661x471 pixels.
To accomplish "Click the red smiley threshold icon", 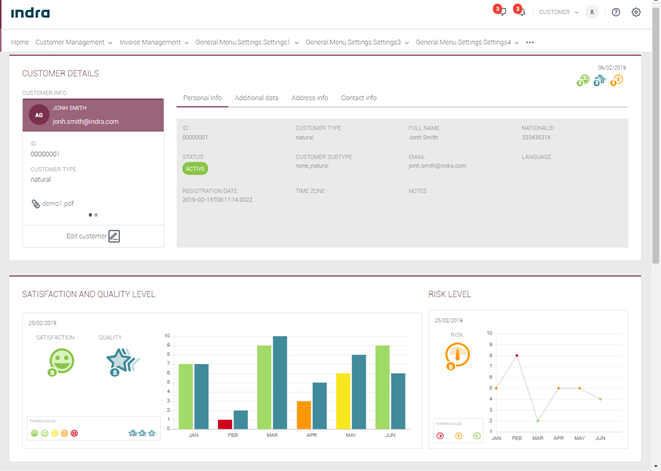I will click(x=75, y=433).
